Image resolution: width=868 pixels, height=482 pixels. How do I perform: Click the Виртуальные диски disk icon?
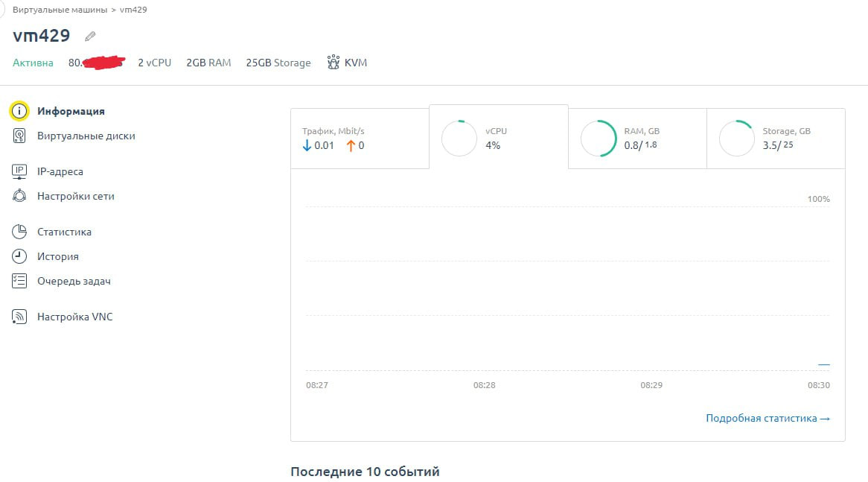point(19,136)
